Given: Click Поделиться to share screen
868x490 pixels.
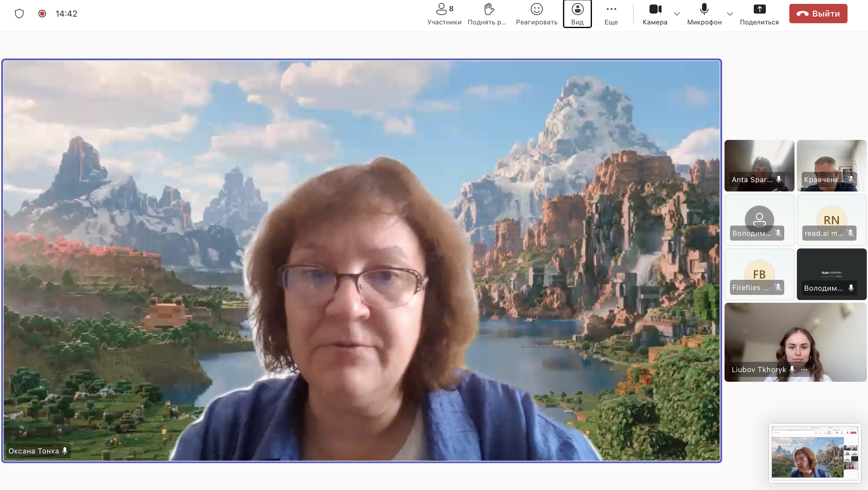Looking at the screenshot, I should coord(759,14).
